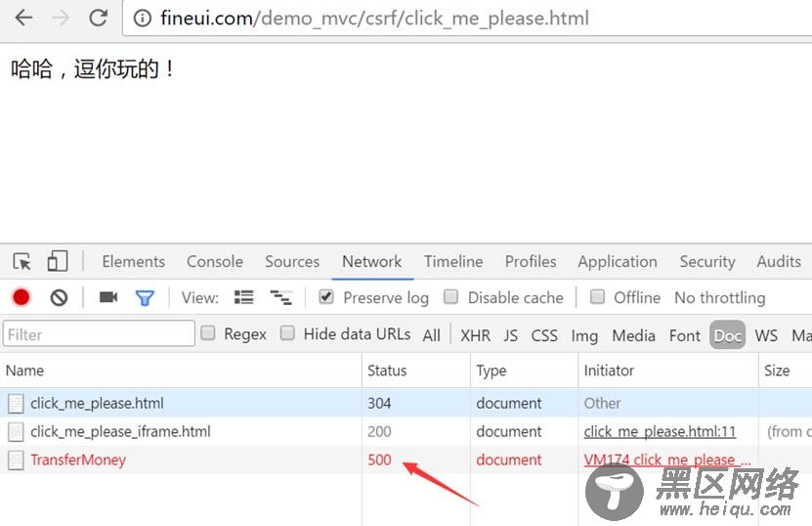Filter requests by Img
The height and width of the screenshot is (526, 812).
[584, 335]
